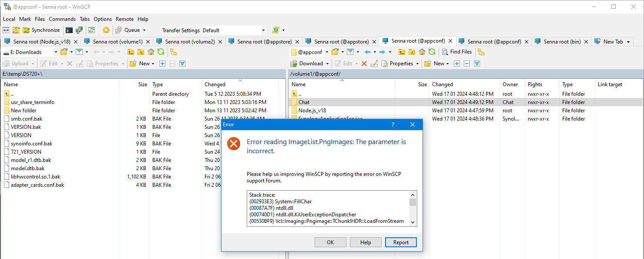The image size is (644, 259).
Task: Click the Refresh icon for the remote directory
Action: 431,51
